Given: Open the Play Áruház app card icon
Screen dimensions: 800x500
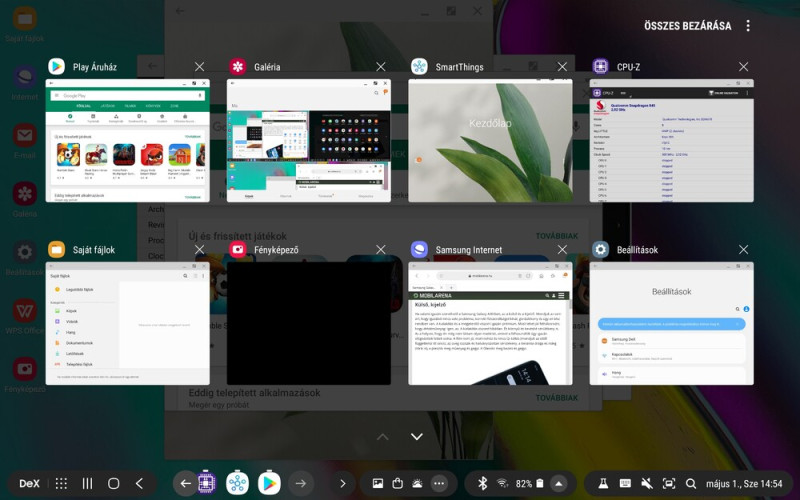Looking at the screenshot, I should click(x=57, y=67).
